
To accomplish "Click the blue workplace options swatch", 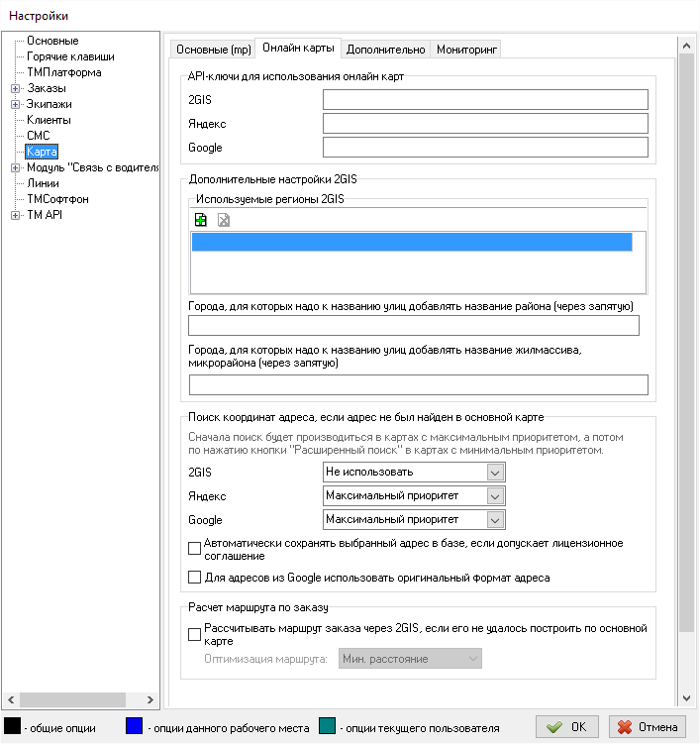I will pyautogui.click(x=135, y=726).
